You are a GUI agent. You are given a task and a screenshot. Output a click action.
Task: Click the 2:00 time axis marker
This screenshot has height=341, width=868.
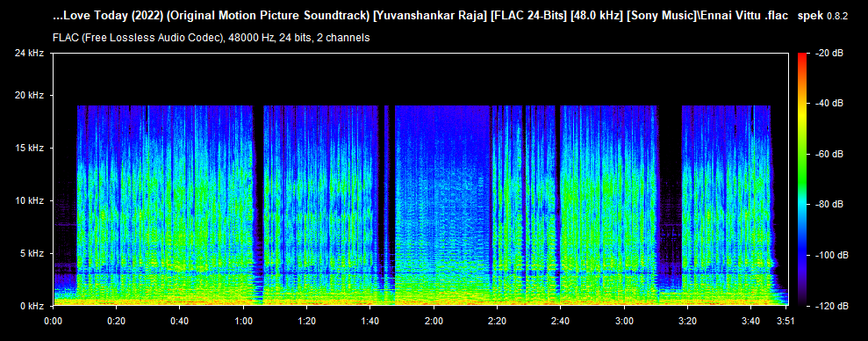(434, 321)
